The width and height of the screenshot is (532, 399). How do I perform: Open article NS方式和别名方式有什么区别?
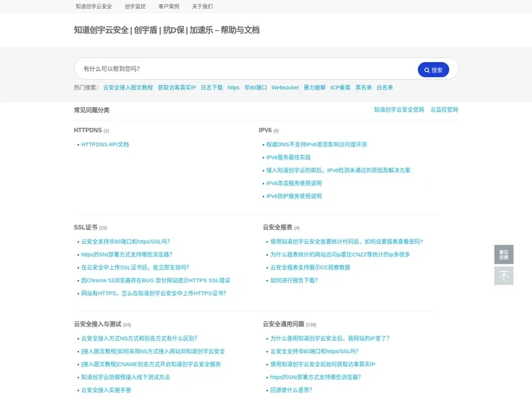pyautogui.click(x=139, y=338)
